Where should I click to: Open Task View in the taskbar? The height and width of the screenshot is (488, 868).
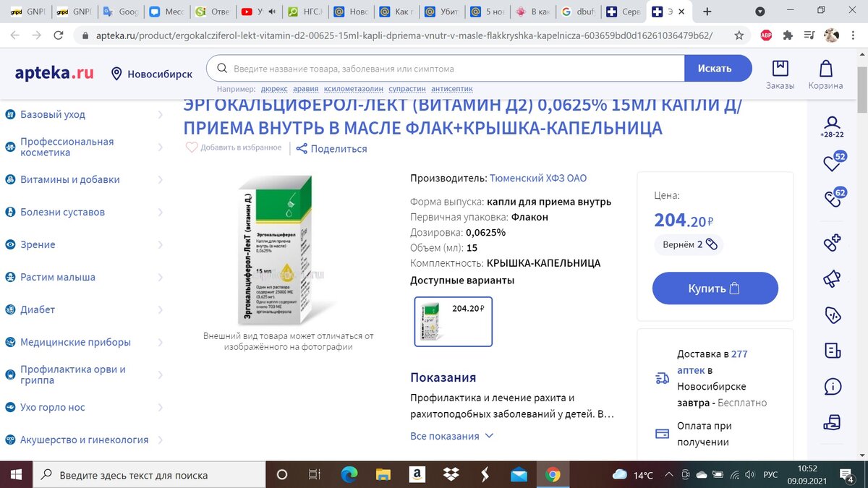click(315, 474)
